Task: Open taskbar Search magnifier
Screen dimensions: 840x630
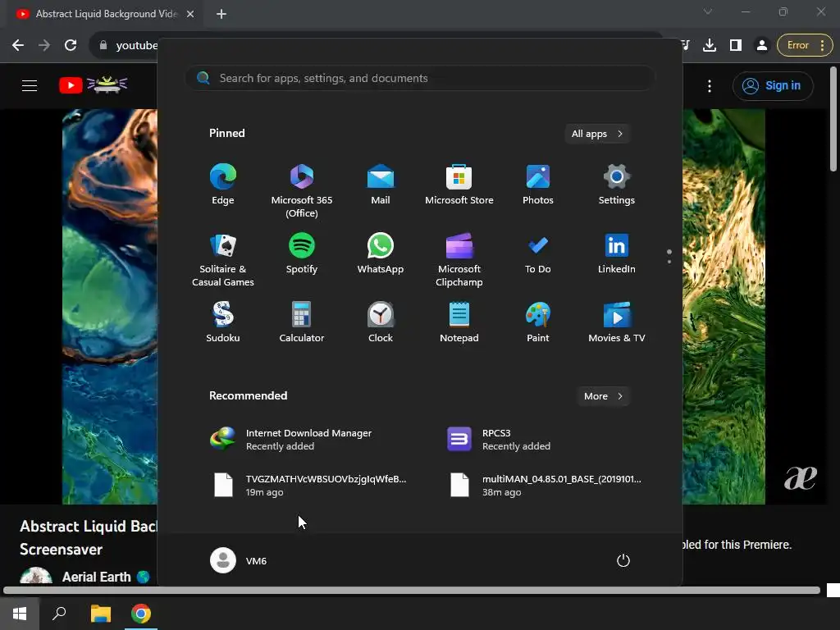Action: pos(59,614)
